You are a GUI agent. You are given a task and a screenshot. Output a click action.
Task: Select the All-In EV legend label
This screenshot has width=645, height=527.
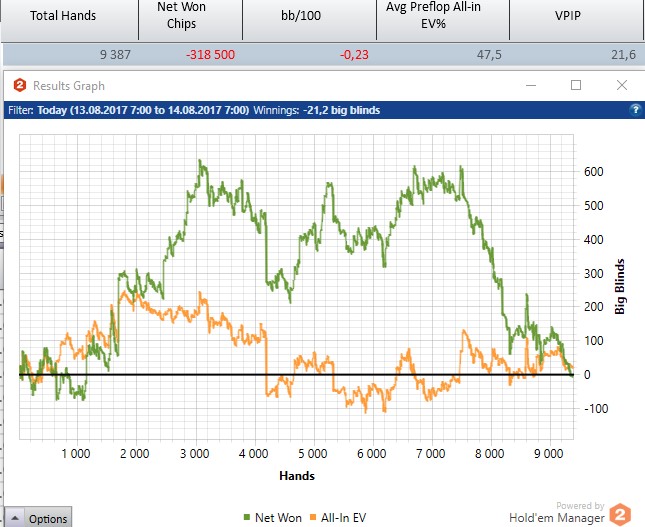pyautogui.click(x=343, y=518)
